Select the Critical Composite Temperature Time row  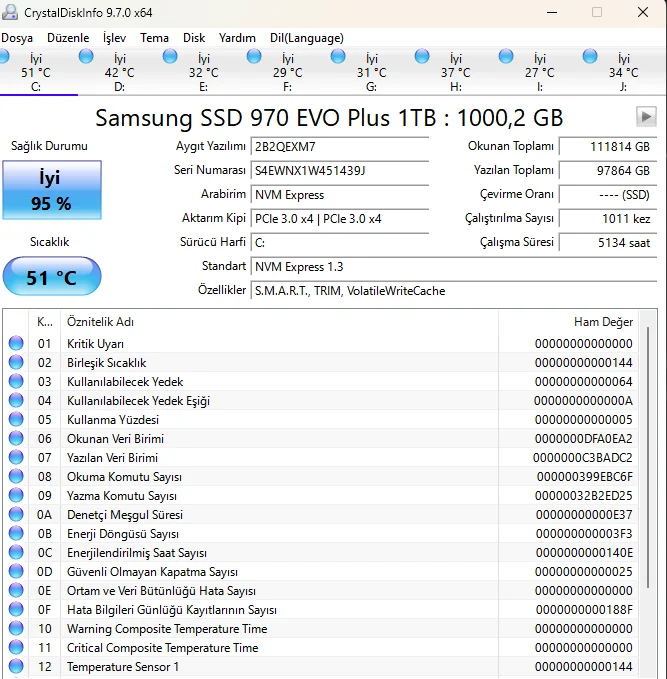(321, 647)
